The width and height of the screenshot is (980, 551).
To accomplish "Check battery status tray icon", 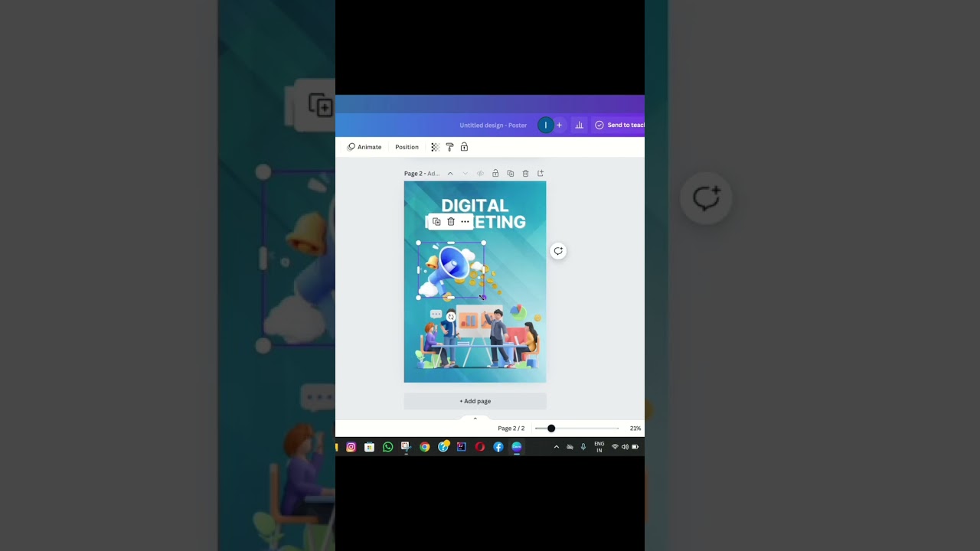I will 635,447.
